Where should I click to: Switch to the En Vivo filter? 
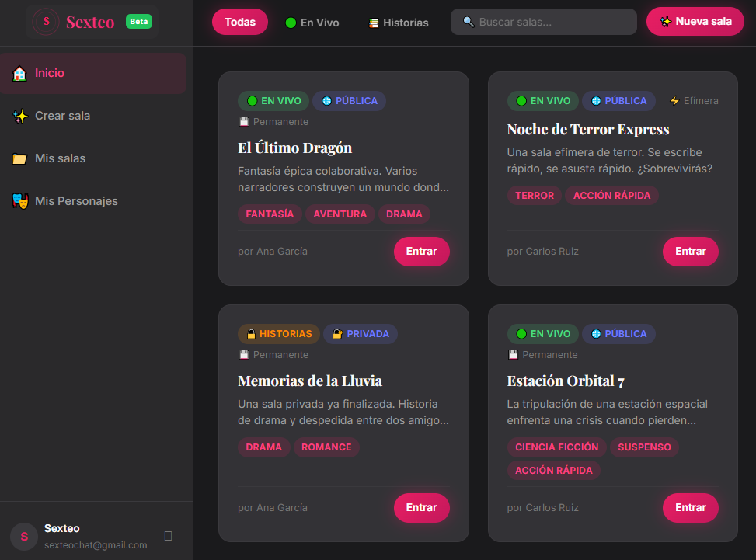click(312, 23)
